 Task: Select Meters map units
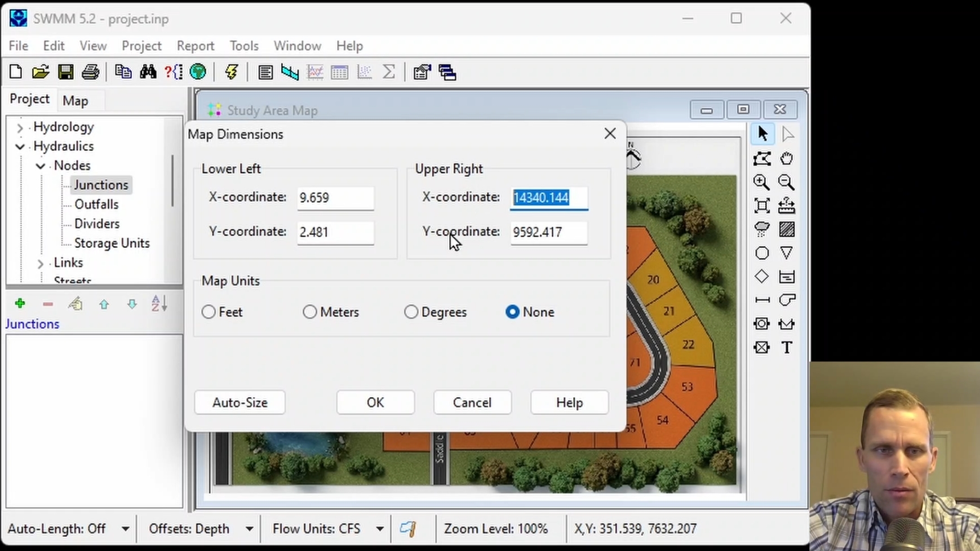point(310,312)
